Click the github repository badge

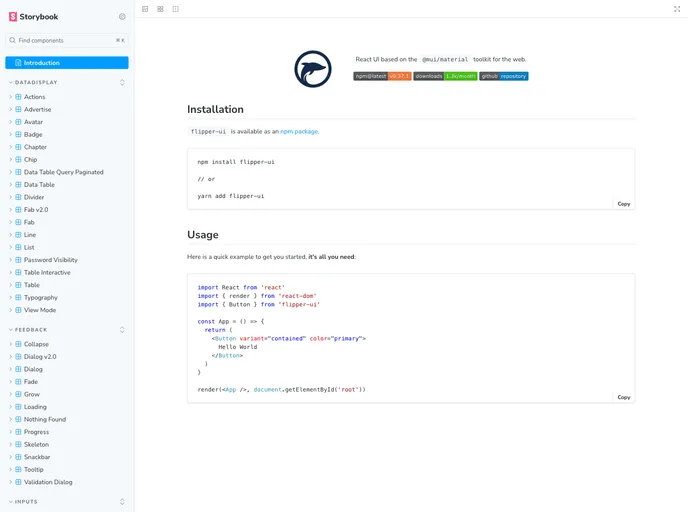tap(504, 76)
